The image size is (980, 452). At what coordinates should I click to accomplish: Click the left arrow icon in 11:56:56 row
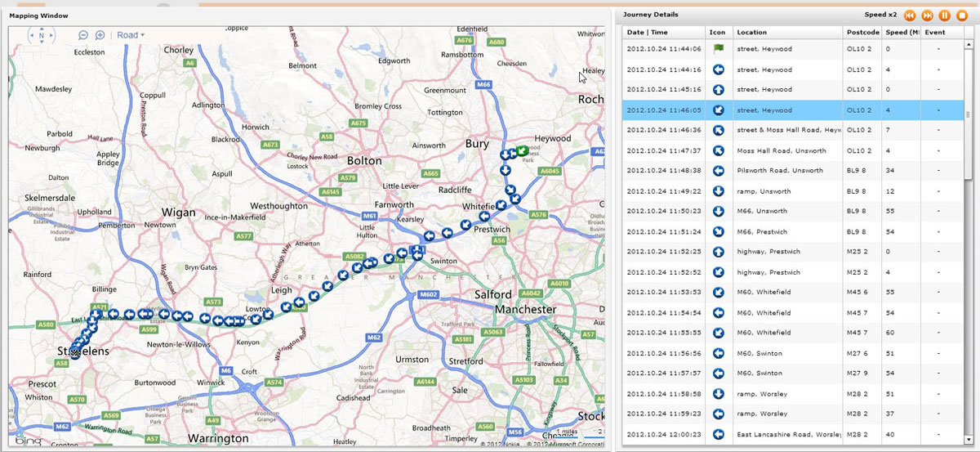(x=718, y=354)
